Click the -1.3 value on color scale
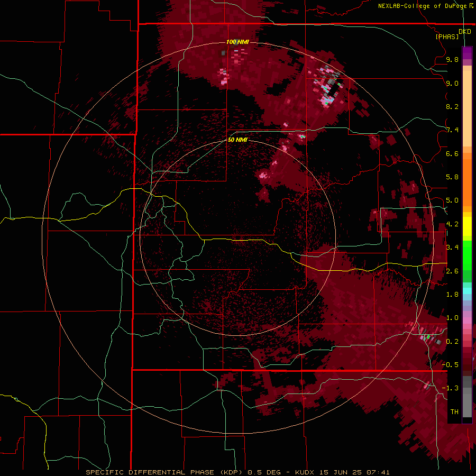Viewport: 476px width, 476px height. point(450,388)
